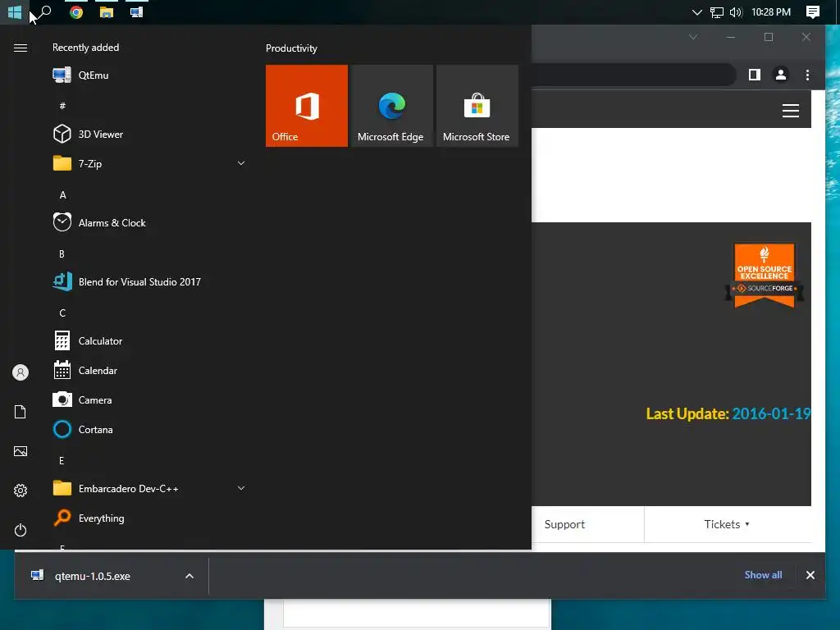Launch the Everything search app

149,518
